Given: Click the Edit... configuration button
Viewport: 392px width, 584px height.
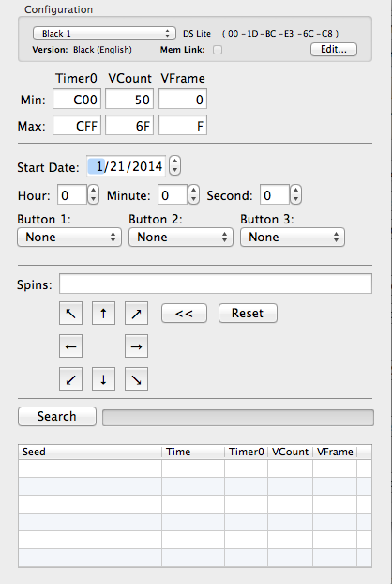Looking at the screenshot, I should 334,49.
